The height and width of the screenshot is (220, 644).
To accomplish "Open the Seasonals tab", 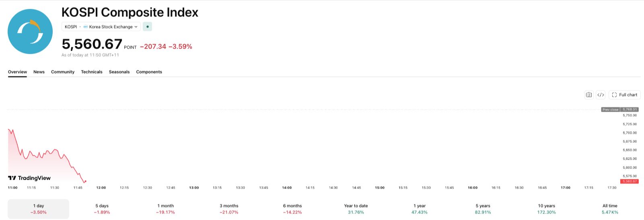I will pos(119,72).
